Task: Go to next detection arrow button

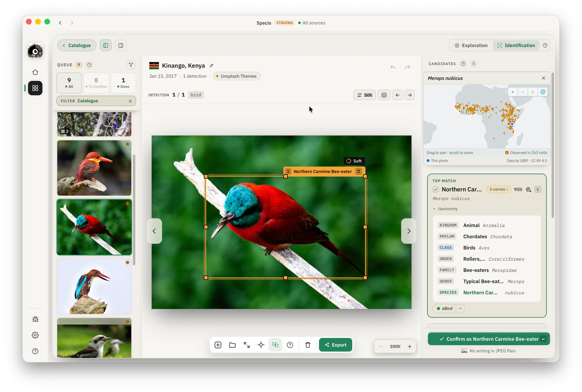Action: 409,95
